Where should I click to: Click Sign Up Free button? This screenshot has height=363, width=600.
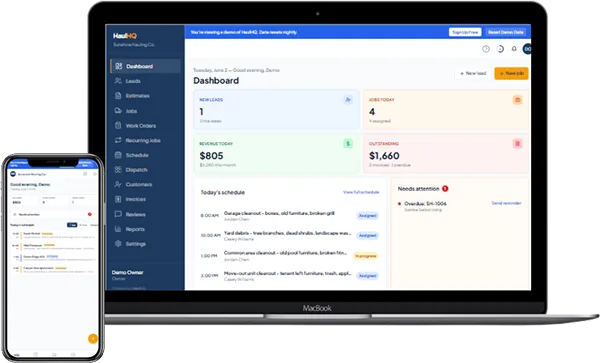[465, 32]
